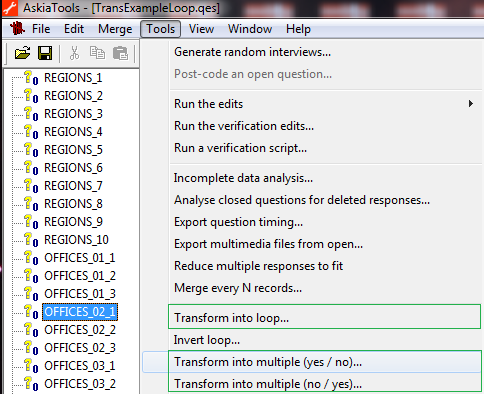Click the question icon beside OFFICES_01_1
Screen dimensions: 484x394
tap(31, 258)
